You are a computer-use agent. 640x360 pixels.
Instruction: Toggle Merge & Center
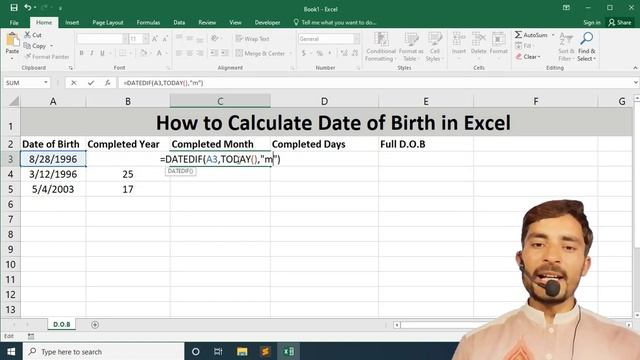(x=260, y=53)
